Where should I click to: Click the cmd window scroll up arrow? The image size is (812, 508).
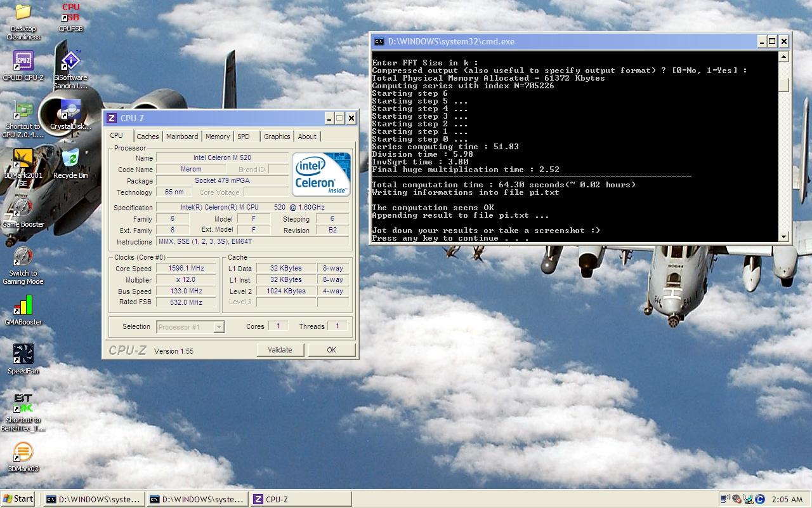tap(784, 57)
